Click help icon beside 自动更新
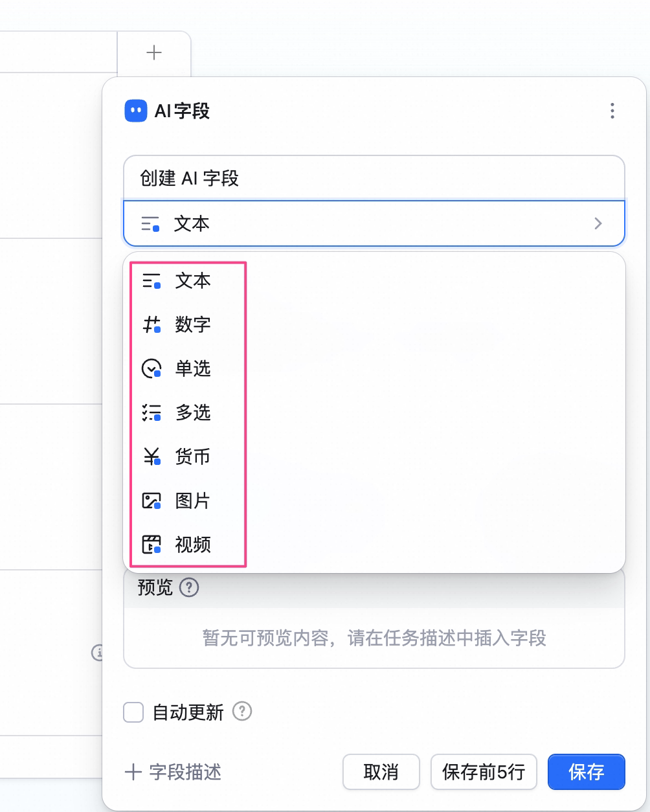The width and height of the screenshot is (650, 812). [x=242, y=711]
